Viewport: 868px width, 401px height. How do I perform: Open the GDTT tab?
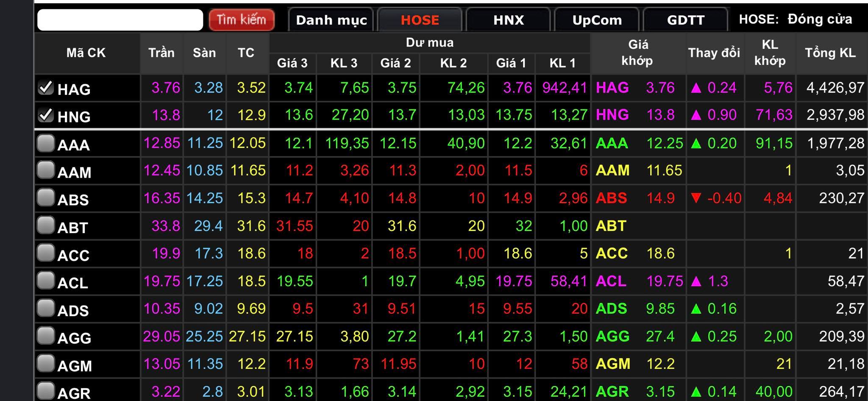coord(685,20)
